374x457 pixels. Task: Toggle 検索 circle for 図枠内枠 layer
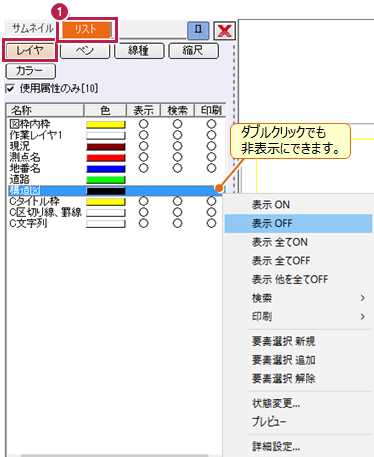click(177, 124)
